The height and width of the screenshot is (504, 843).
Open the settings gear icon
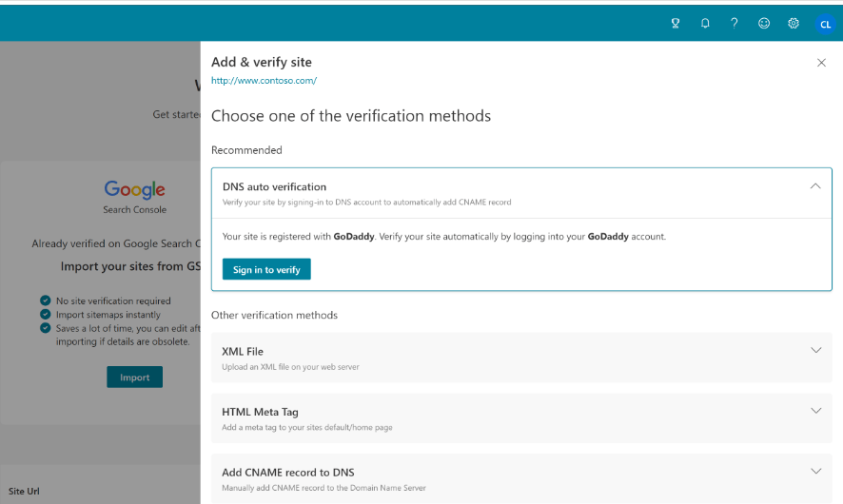(794, 24)
